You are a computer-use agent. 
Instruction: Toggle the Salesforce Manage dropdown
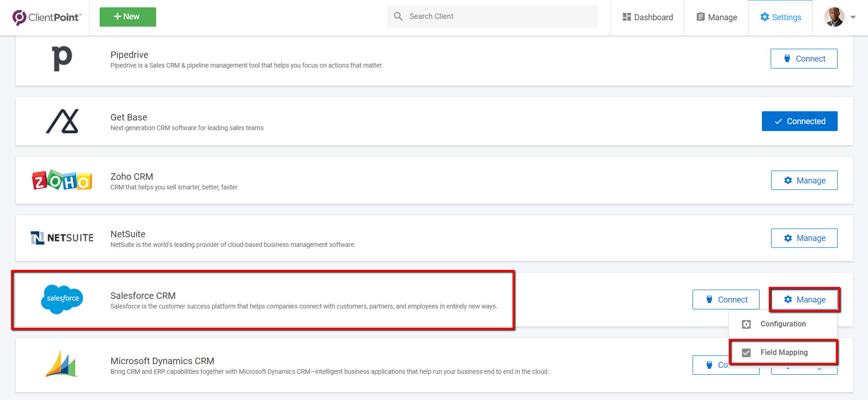tap(804, 300)
